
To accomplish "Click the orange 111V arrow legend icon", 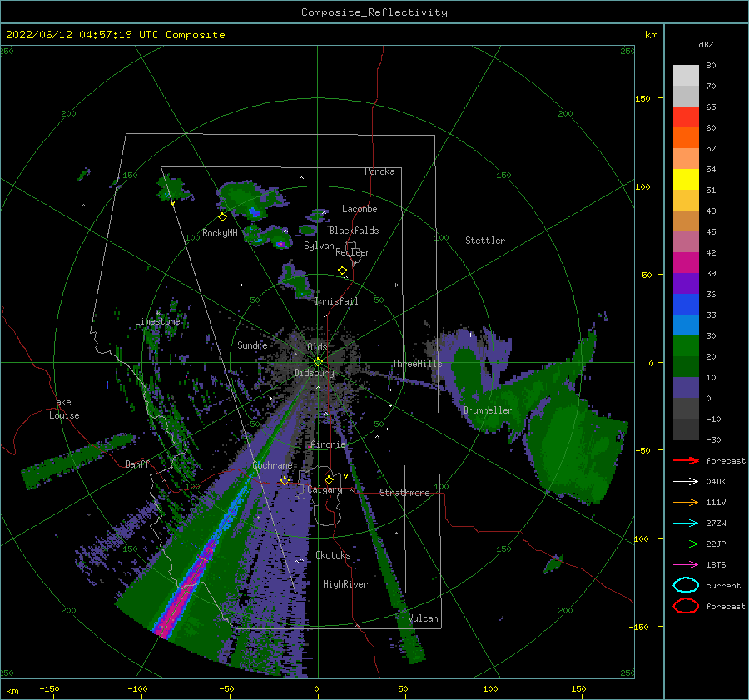I will pos(686,502).
